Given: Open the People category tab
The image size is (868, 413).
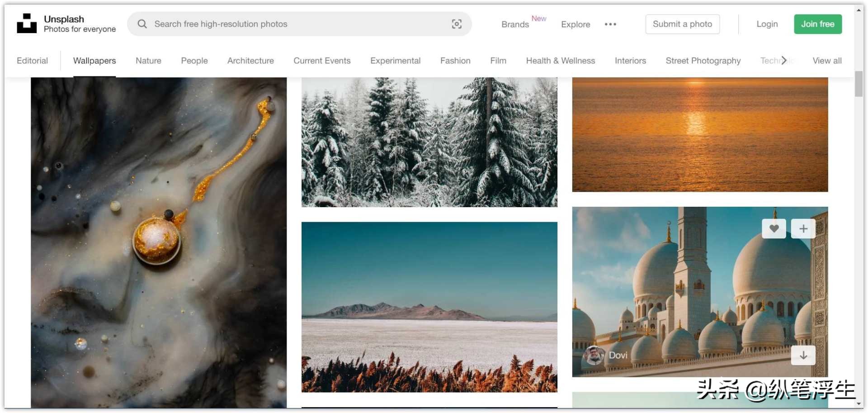Looking at the screenshot, I should (194, 61).
